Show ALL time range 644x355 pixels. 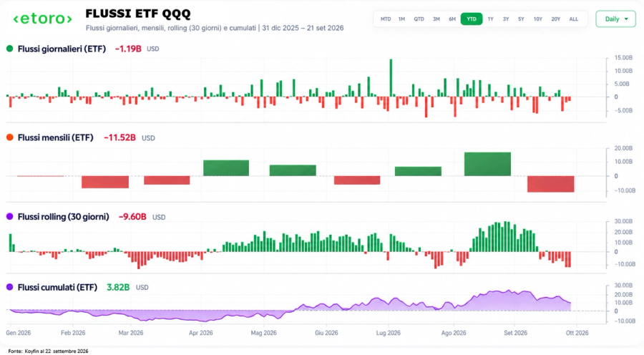574,19
